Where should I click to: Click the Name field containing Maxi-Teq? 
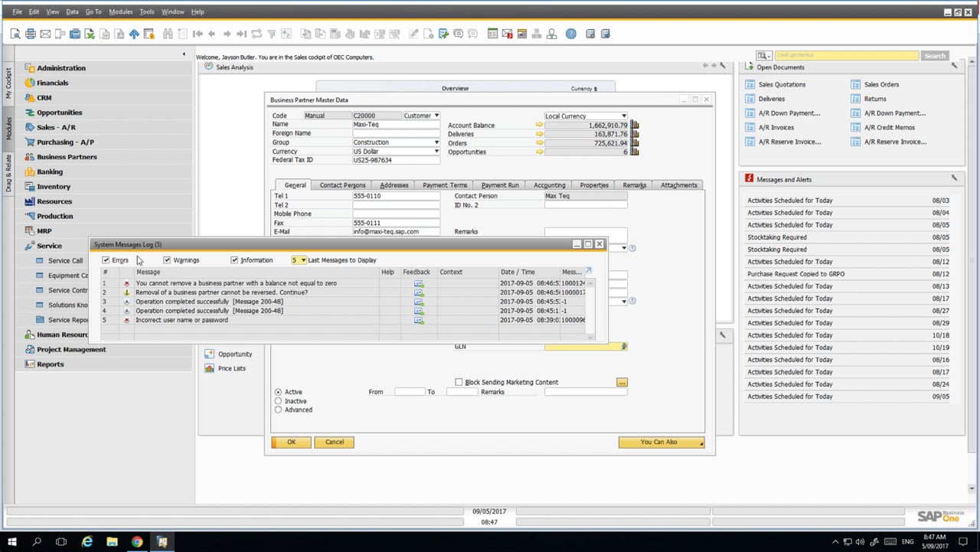pyautogui.click(x=397, y=124)
